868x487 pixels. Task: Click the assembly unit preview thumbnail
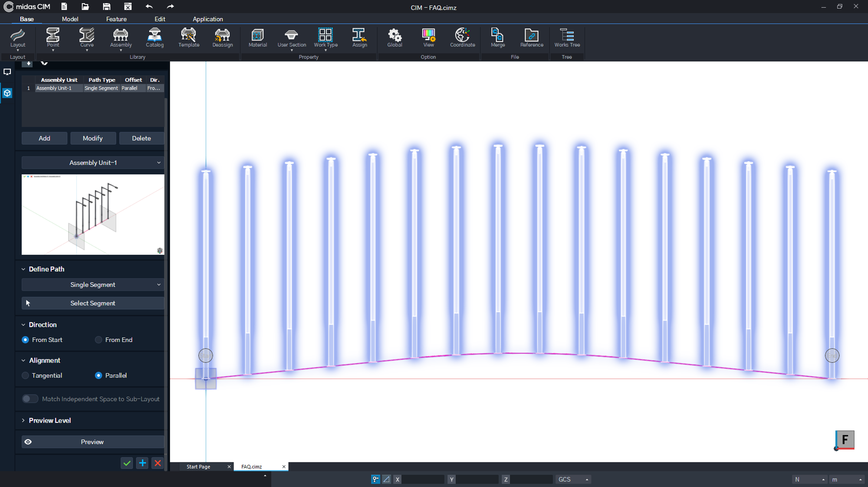[93, 214]
